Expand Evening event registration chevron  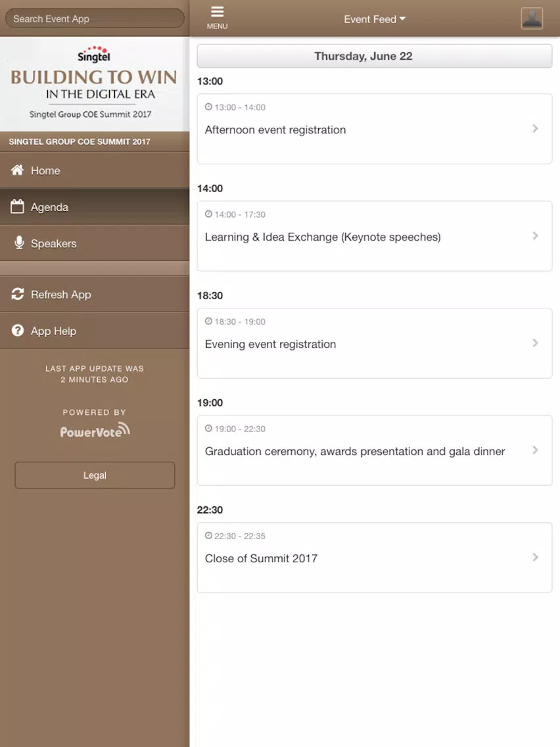coord(535,343)
